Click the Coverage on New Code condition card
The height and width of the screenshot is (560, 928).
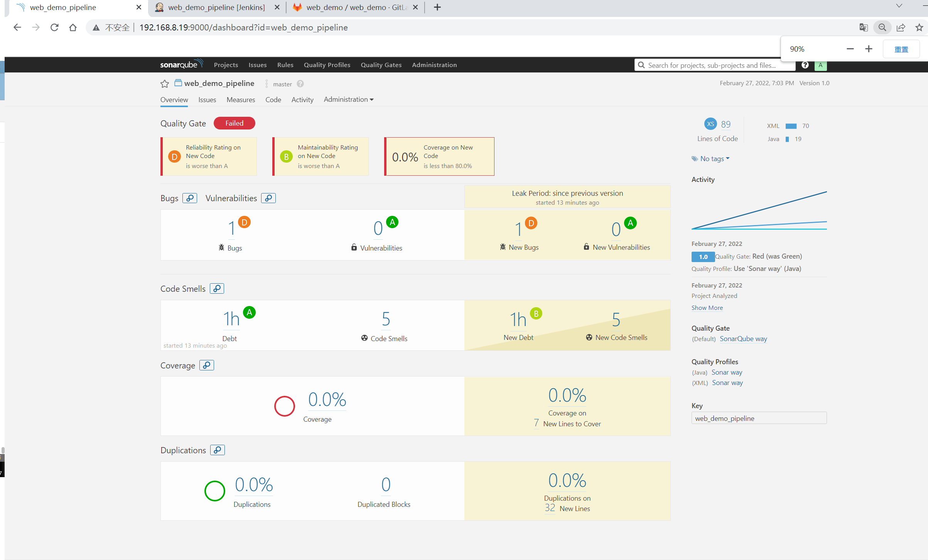pyautogui.click(x=439, y=156)
